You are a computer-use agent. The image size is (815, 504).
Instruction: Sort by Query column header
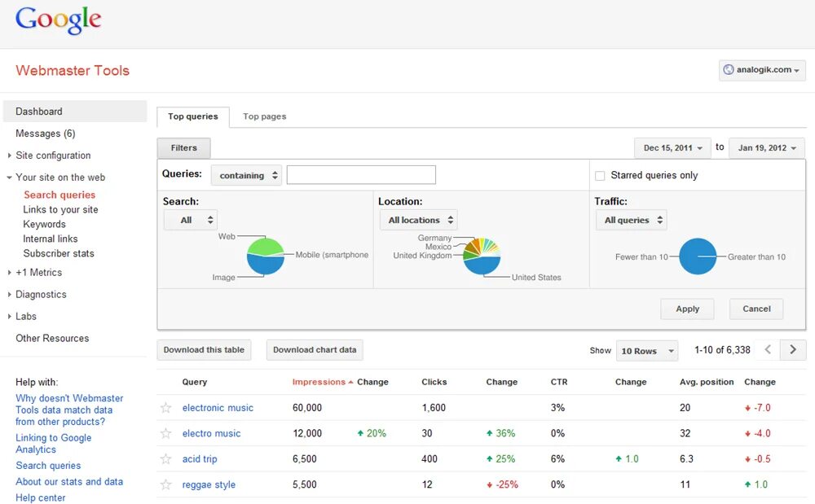195,382
